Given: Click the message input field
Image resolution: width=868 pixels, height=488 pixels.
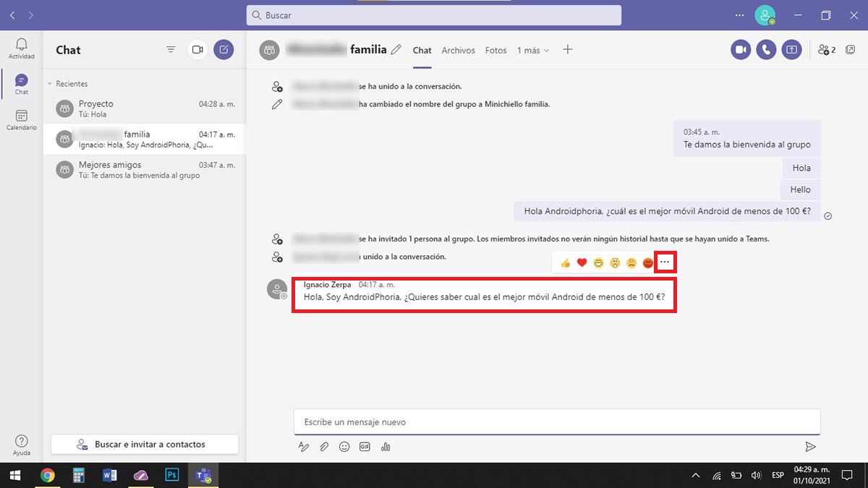Looking at the screenshot, I should click(557, 421).
